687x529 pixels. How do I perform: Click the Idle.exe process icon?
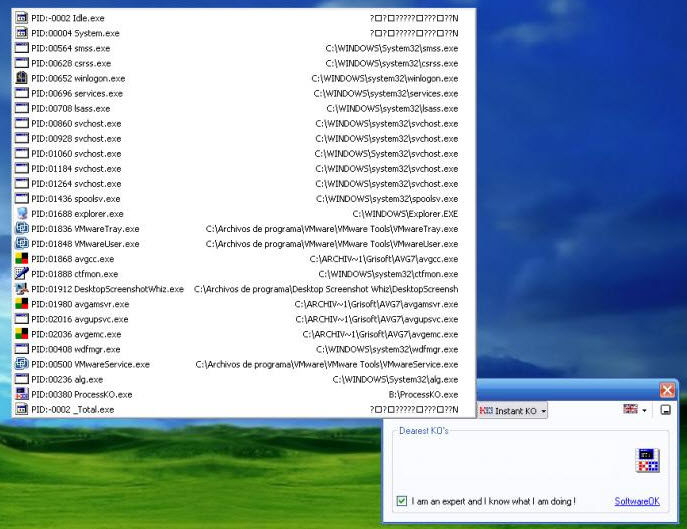coord(21,18)
